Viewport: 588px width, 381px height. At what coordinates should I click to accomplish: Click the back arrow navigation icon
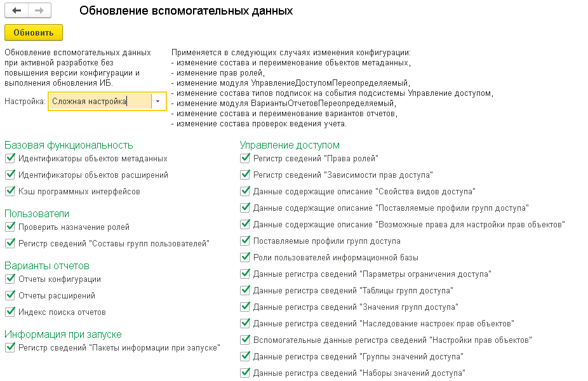[x=17, y=11]
